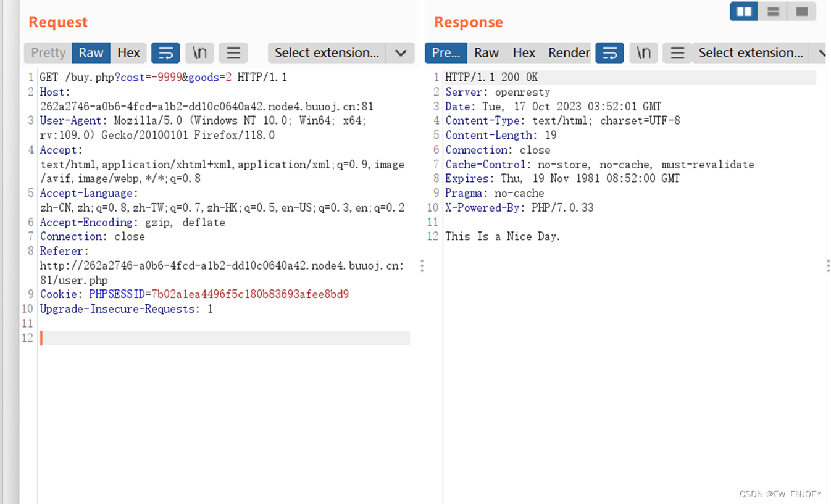Open the Response Hex tab
831x504 pixels.
pyautogui.click(x=524, y=52)
